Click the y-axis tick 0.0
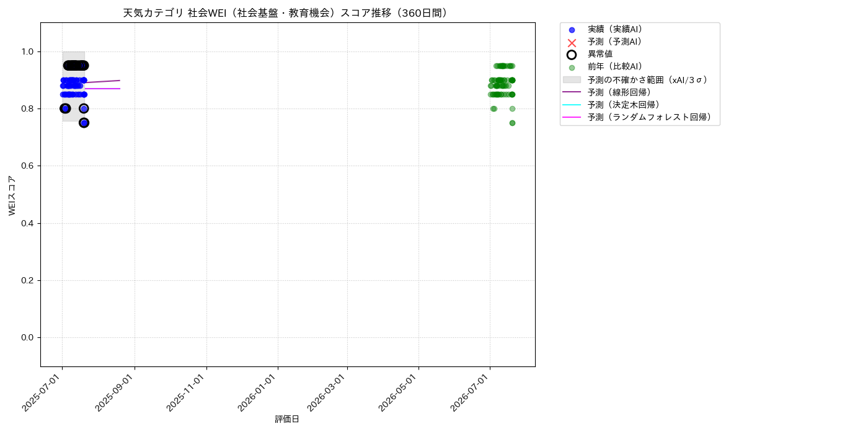Image resolution: width=868 pixels, height=434 pixels. [29, 337]
